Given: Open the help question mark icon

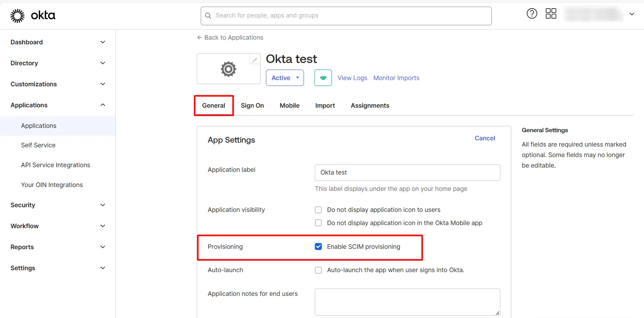Looking at the screenshot, I should point(532,14).
